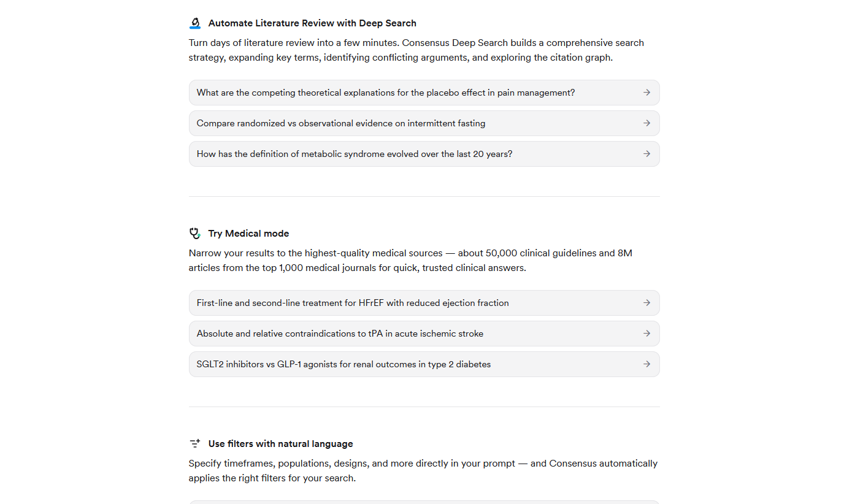The width and height of the screenshot is (844, 504).
Task: Click arrow icon on SGLT2 inhibitors query
Action: click(646, 364)
